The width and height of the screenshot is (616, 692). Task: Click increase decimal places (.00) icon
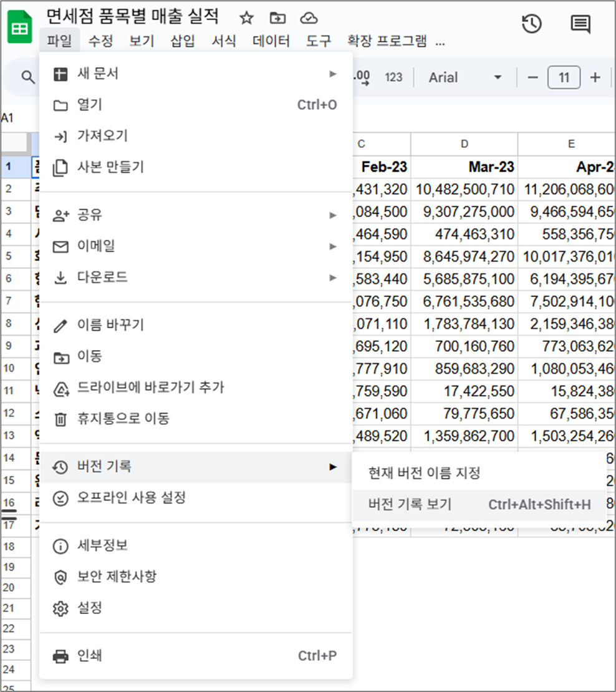[x=362, y=77]
